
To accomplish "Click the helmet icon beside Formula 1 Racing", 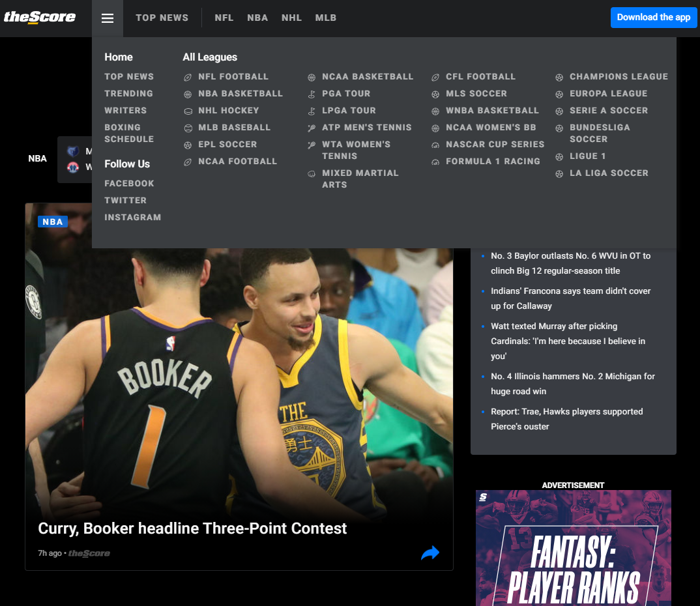I will 435,162.
